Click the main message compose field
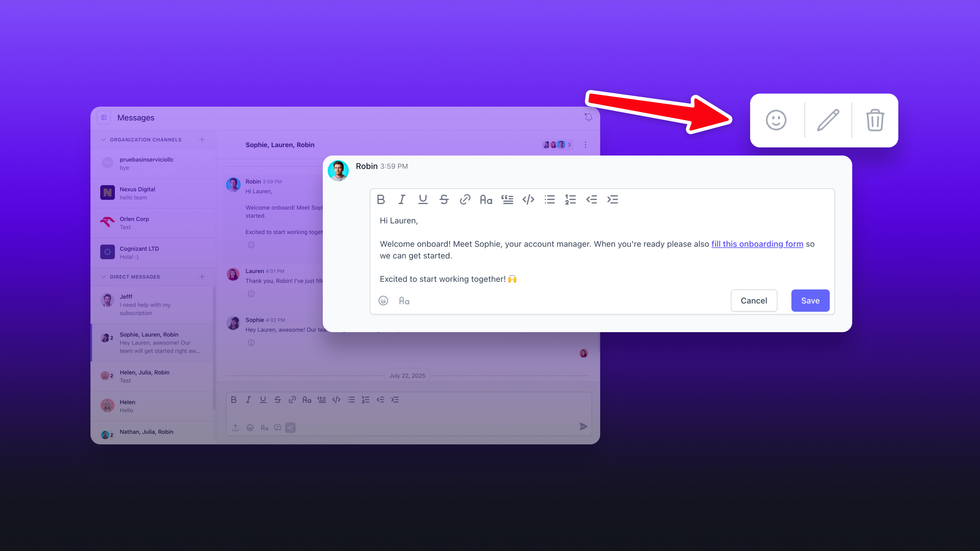980x551 pixels. (409, 413)
